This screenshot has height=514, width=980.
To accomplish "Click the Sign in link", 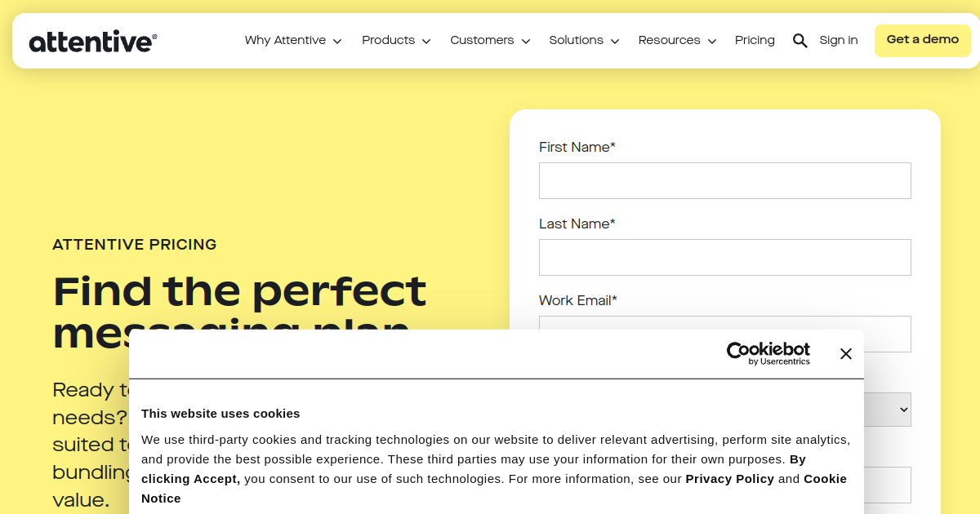I will coord(839,41).
